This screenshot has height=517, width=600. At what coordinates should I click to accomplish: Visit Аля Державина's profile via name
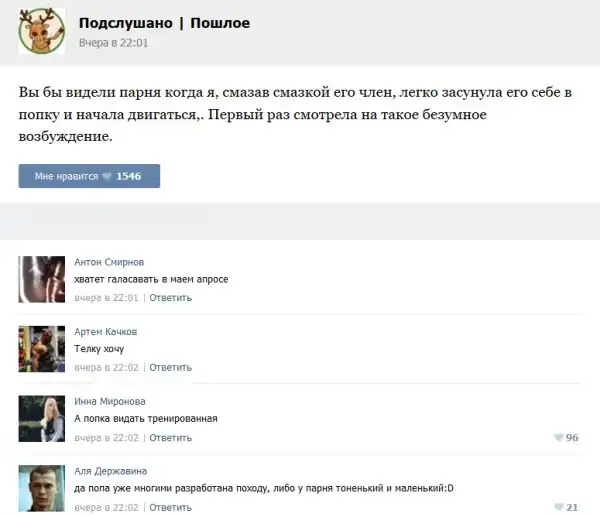pyautogui.click(x=111, y=471)
